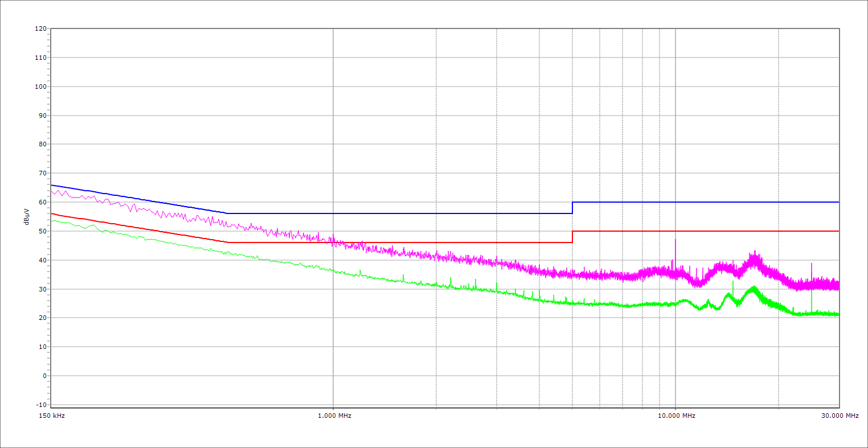Select the "120" y-axis tick label
Screen dimensions: 868x448
coord(40,29)
